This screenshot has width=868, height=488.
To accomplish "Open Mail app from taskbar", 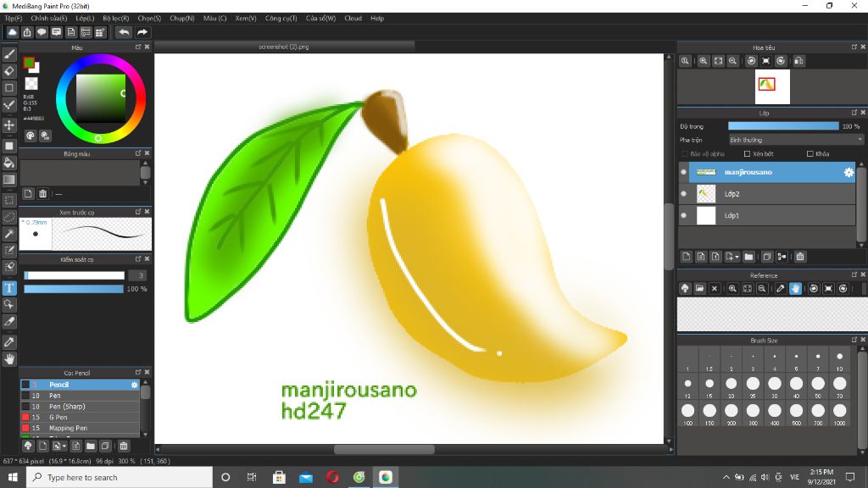I will click(305, 477).
